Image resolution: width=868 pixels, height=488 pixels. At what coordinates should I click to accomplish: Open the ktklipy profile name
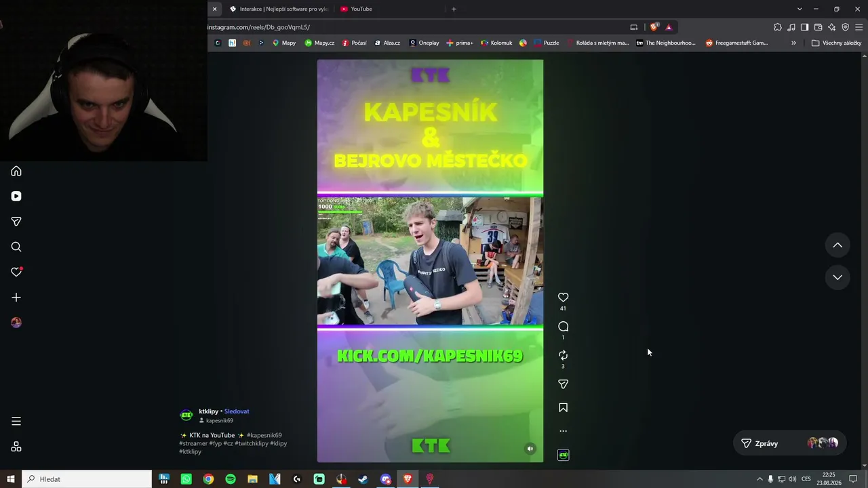209,411
